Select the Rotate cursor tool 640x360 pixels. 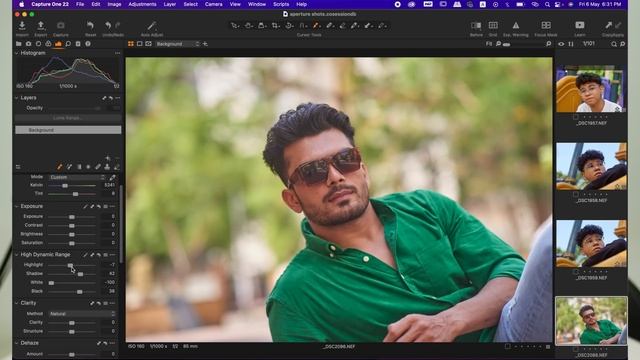coord(289,26)
